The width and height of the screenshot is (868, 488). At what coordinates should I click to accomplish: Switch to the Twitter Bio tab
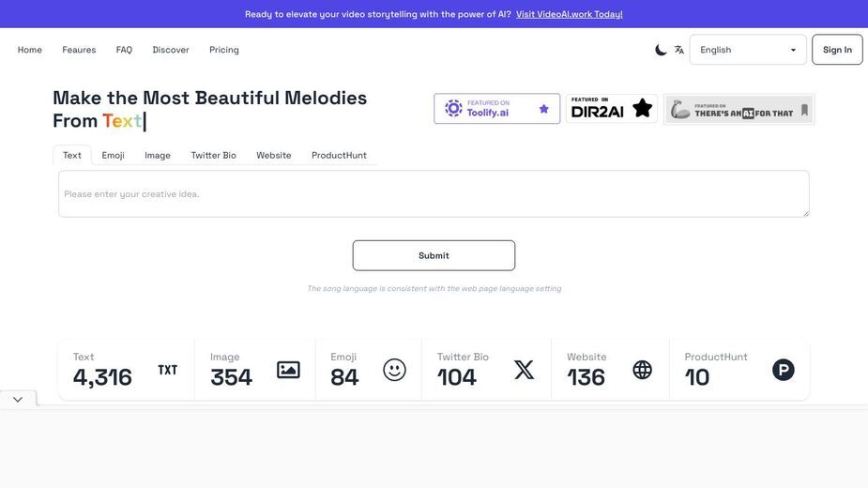coord(214,156)
